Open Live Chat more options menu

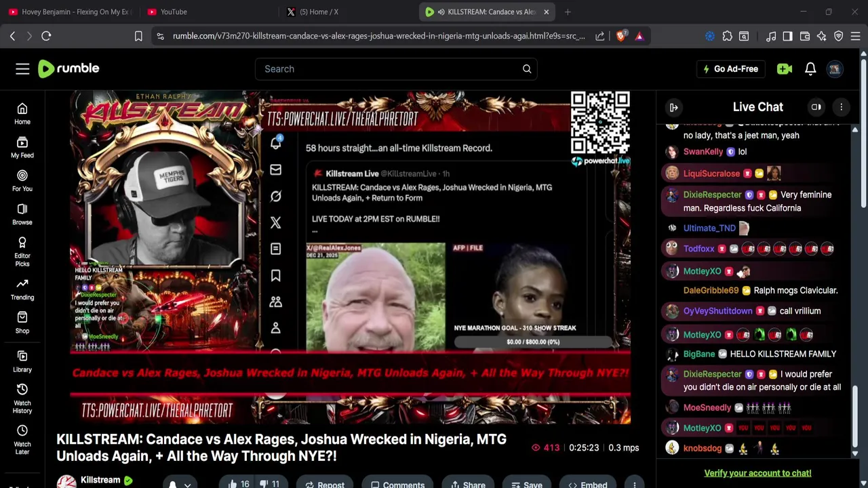(x=842, y=107)
